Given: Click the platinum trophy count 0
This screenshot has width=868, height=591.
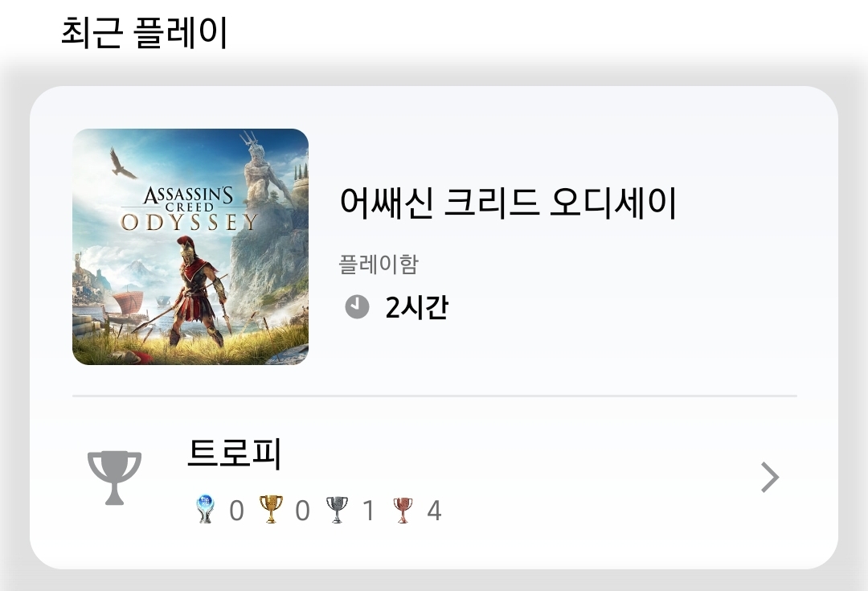Looking at the screenshot, I should coord(236,511).
